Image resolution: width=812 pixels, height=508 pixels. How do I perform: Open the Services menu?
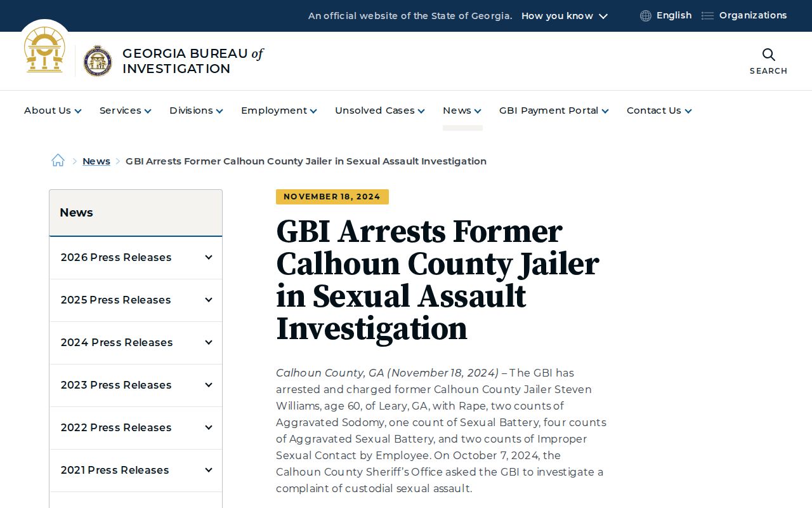coord(125,110)
